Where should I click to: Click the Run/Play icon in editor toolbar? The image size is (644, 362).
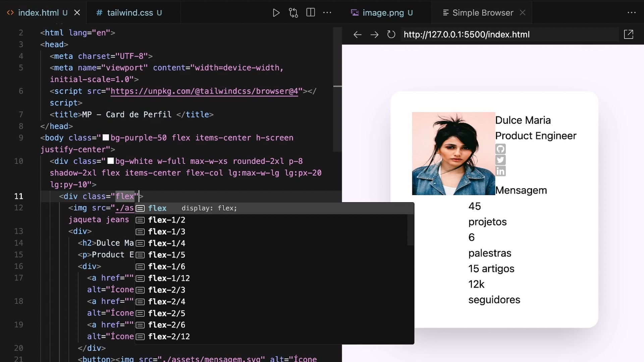[x=276, y=13]
